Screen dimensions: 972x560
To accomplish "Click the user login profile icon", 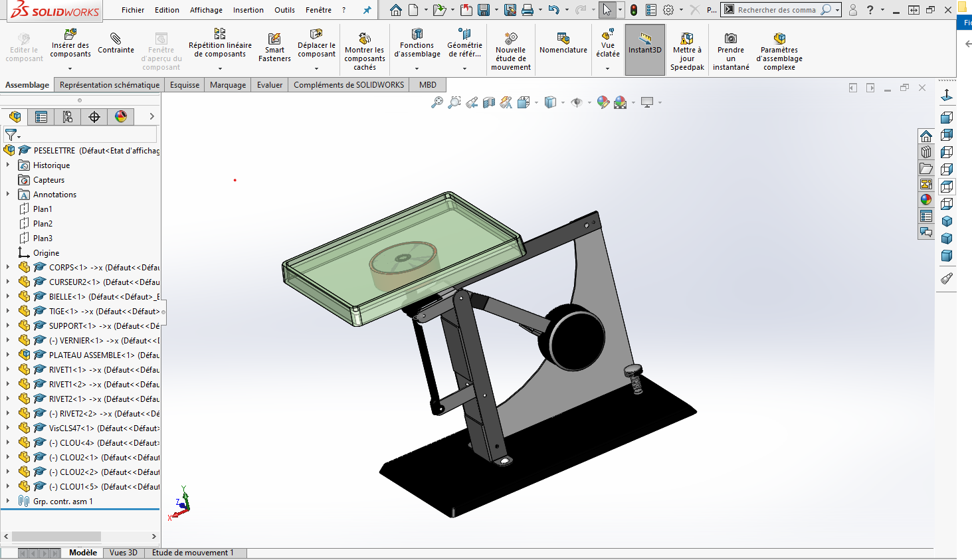I will (x=853, y=10).
